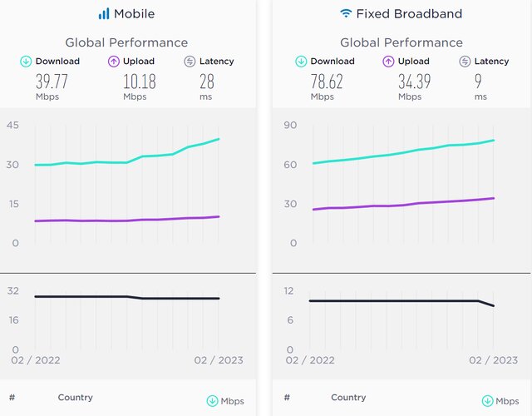Click the Mobile signal bars icon
The image size is (532, 416).
click(x=104, y=13)
